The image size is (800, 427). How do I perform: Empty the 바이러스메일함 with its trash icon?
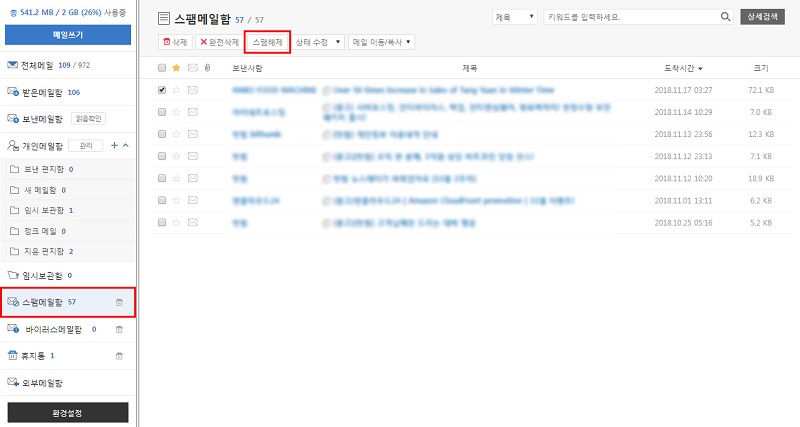(x=119, y=329)
